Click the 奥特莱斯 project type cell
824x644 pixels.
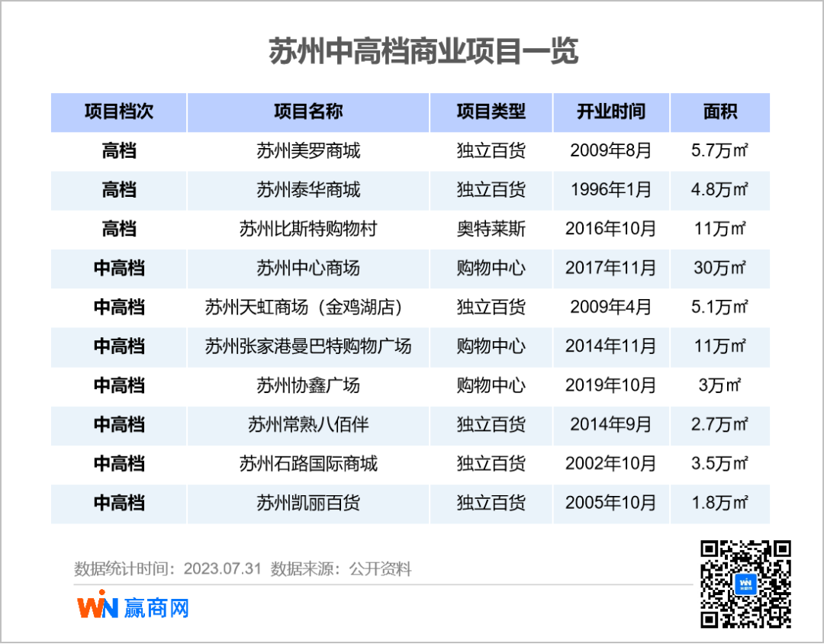(491, 229)
